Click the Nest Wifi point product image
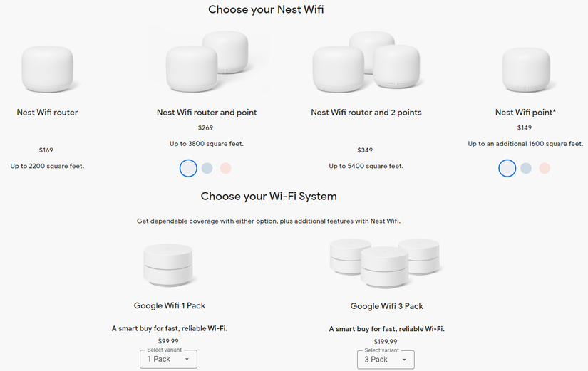Viewport: 588px width, 371px height. pos(525,68)
